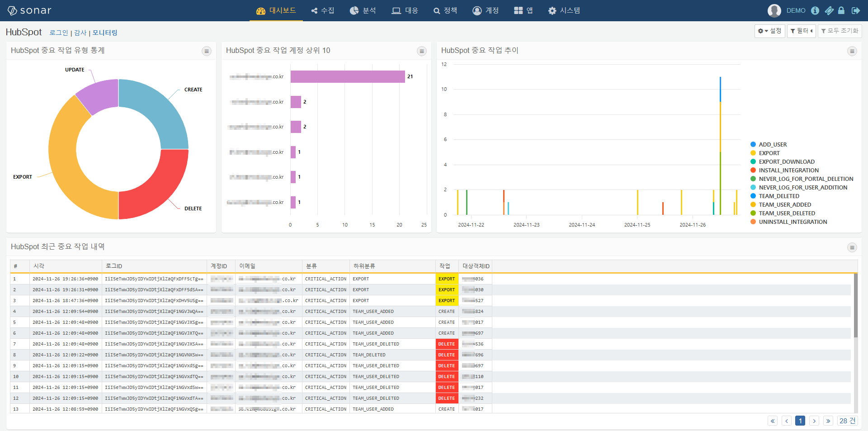868x431 pixels.
Task: Click the sonar logo
Action: [29, 10]
